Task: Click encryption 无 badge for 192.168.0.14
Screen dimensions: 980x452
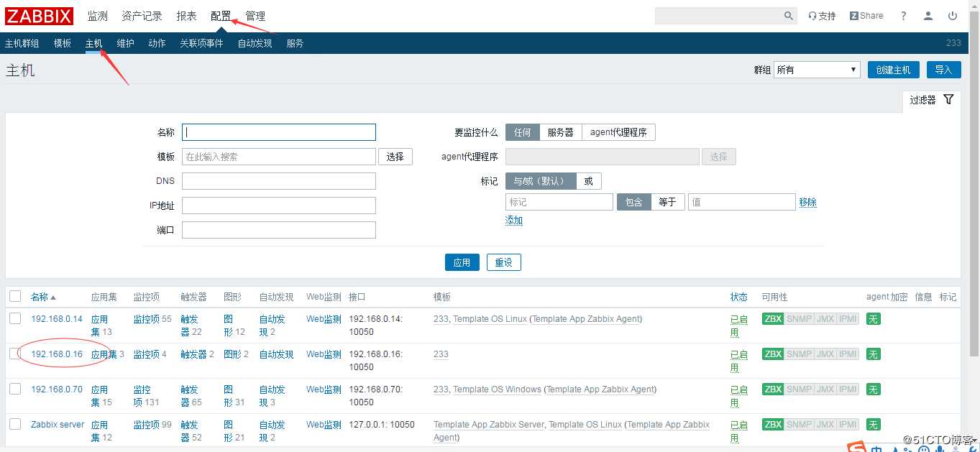Action: coord(873,318)
